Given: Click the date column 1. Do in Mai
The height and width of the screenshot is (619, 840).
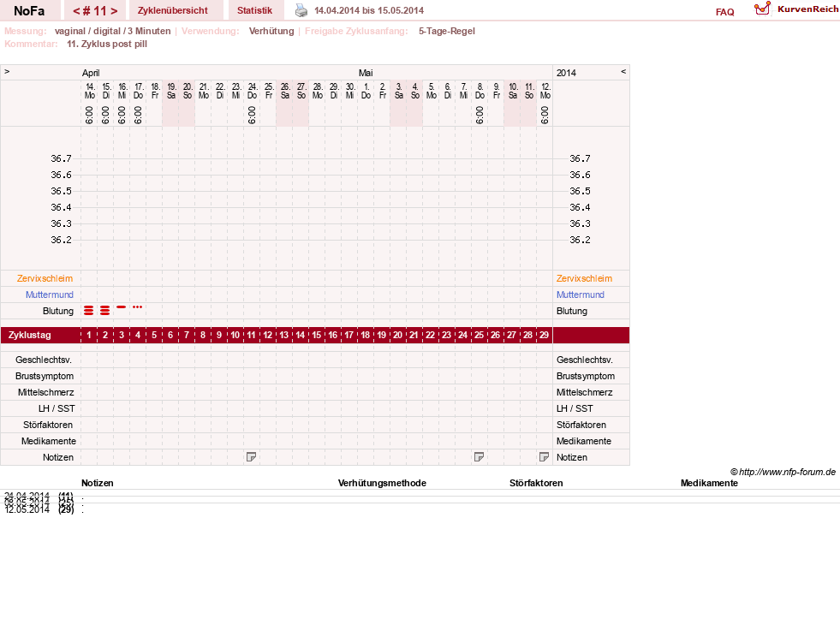Looking at the screenshot, I should (x=366, y=91).
